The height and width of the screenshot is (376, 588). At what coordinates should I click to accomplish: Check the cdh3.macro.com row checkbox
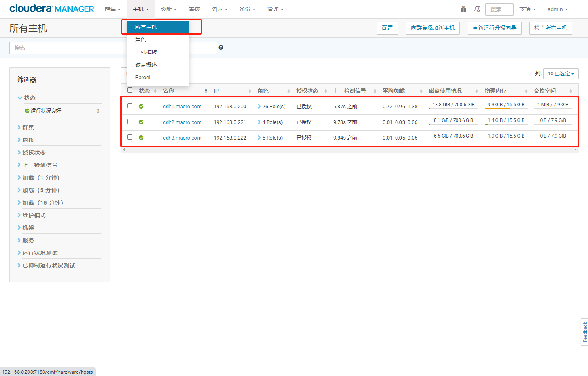click(130, 137)
